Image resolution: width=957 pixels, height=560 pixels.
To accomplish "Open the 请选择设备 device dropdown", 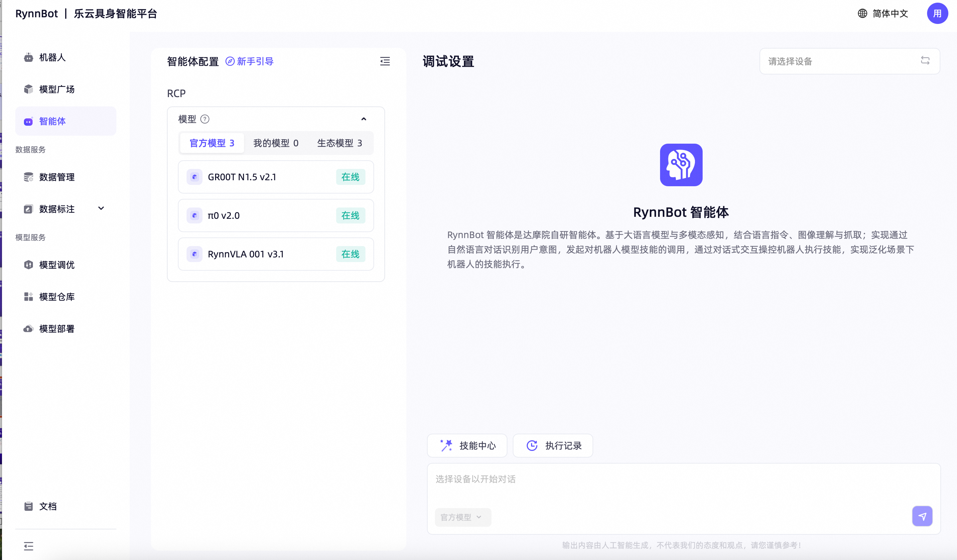I will pos(850,61).
